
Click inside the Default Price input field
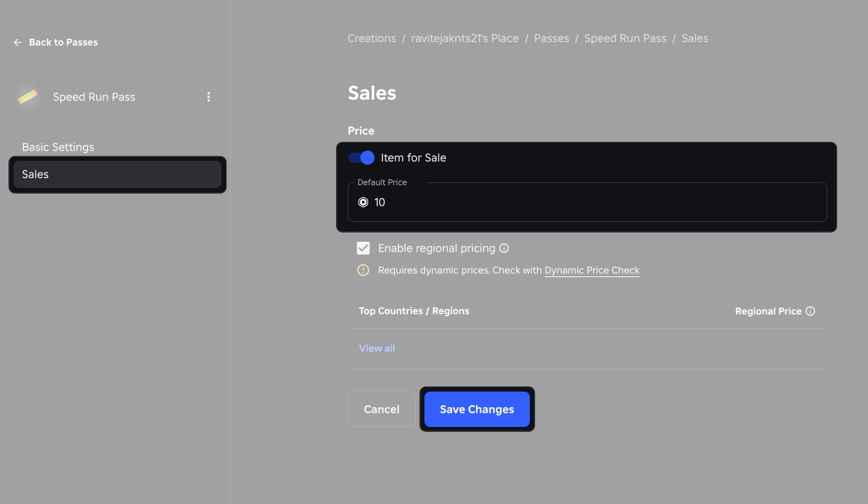[495, 202]
